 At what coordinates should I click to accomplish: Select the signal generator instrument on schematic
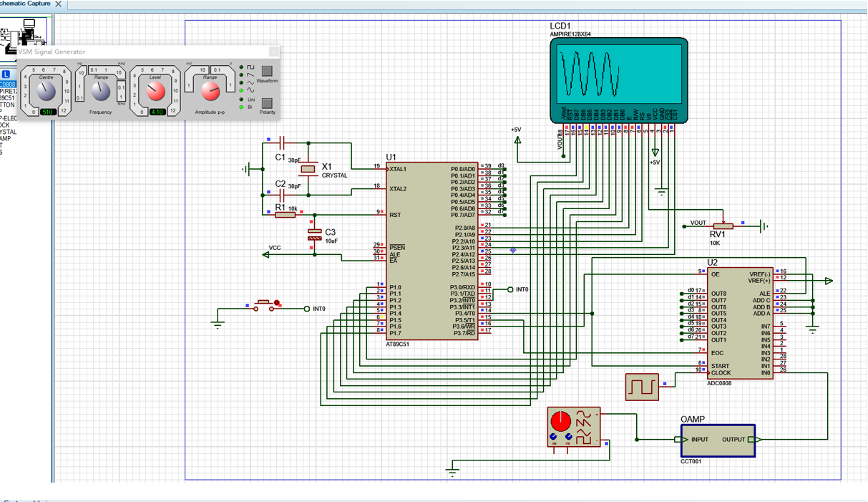[574, 427]
